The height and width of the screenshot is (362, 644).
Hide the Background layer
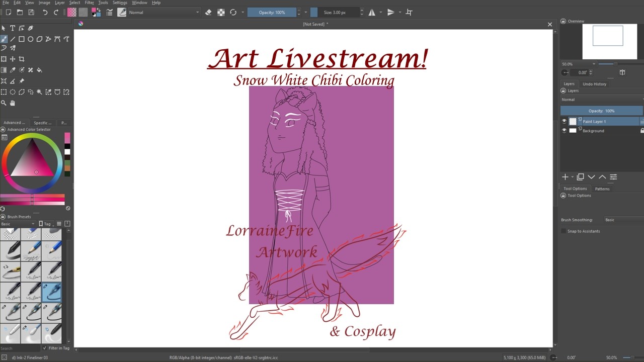[564, 131]
